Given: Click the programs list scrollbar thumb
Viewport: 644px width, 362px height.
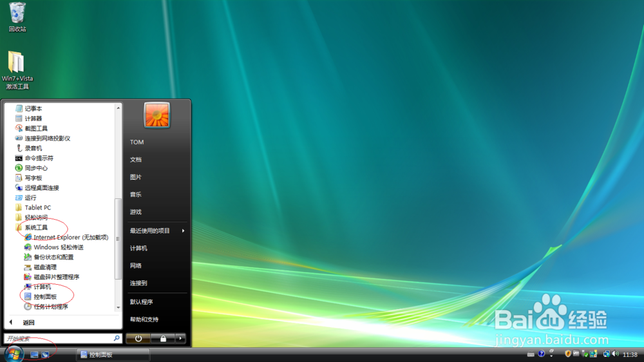Looking at the screenshot, I should point(118,239).
